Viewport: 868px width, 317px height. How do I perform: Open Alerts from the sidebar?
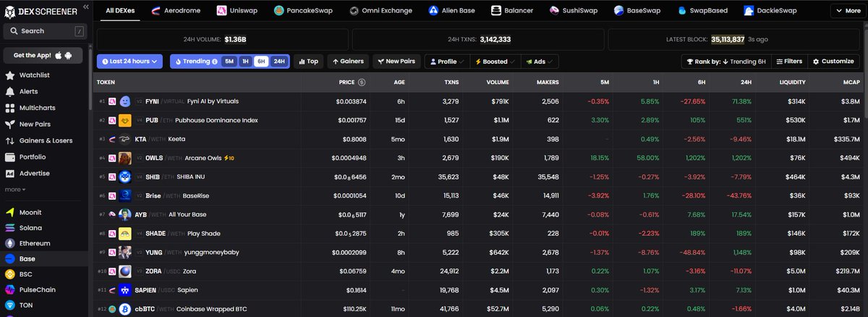28,92
